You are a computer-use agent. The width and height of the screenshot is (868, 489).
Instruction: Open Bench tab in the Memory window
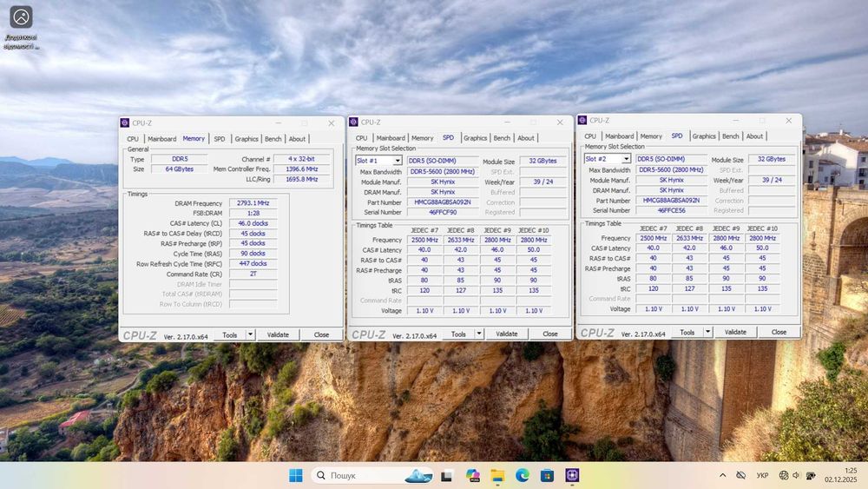273,139
